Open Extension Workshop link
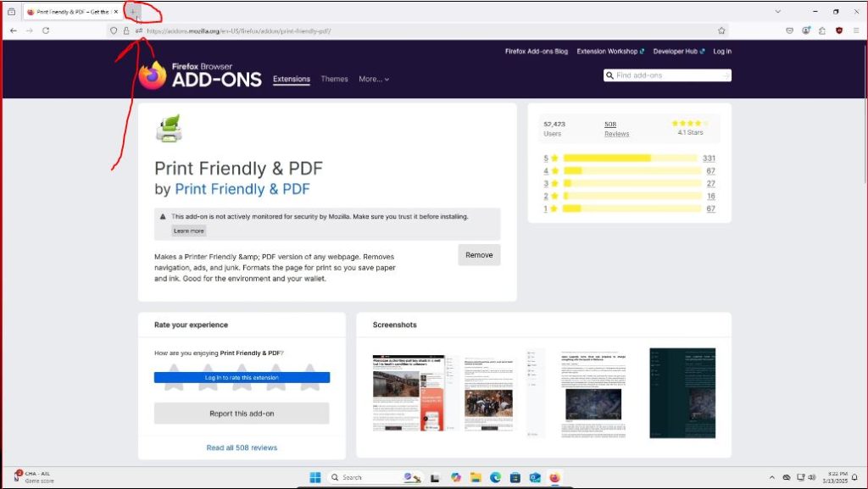This screenshot has height=489, width=868. (610, 52)
